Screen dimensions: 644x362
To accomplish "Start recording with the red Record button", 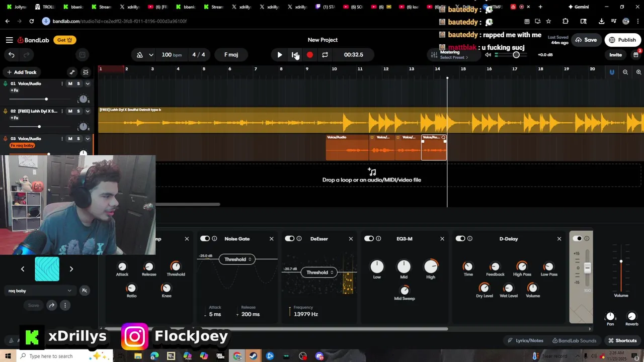I will [310, 55].
